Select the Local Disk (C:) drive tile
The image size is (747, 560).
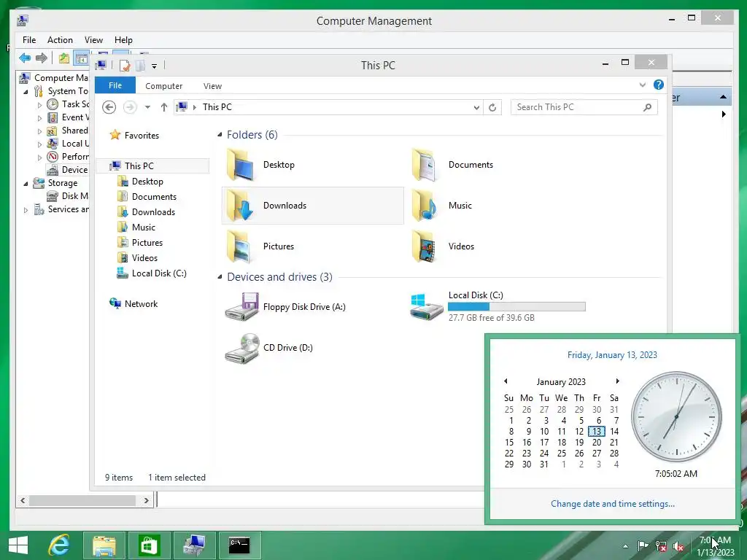(x=498, y=307)
